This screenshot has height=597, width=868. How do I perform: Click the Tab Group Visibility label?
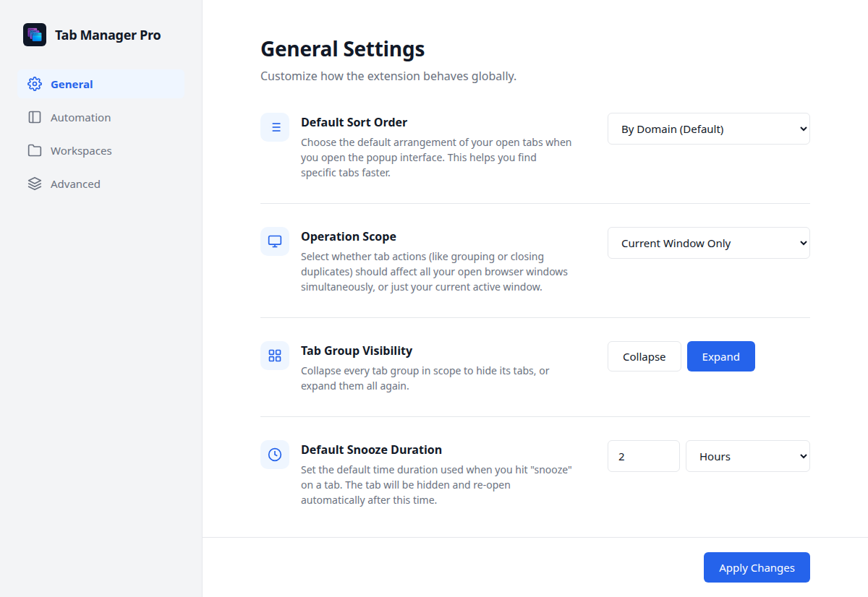[357, 351]
